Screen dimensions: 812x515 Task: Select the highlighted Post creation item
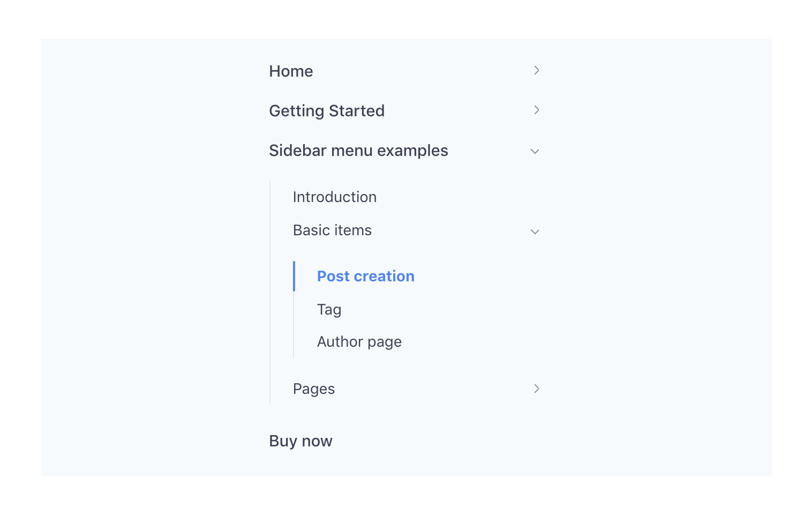tap(366, 276)
